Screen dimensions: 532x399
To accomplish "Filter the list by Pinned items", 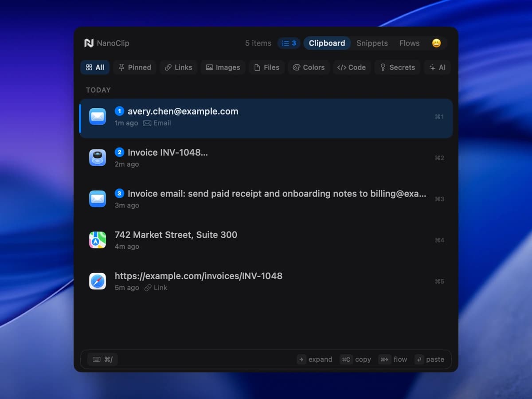I will pyautogui.click(x=135, y=67).
